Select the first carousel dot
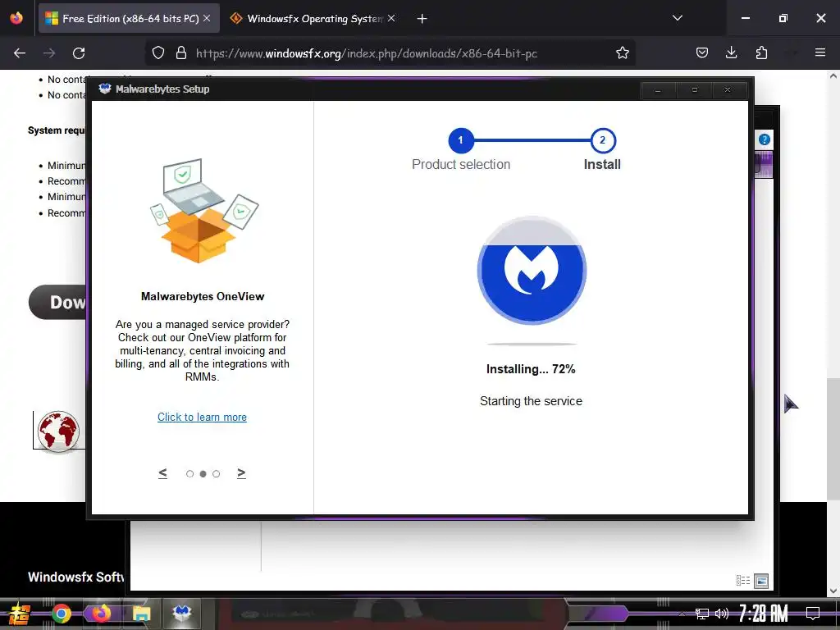The width and height of the screenshot is (840, 630). (189, 473)
